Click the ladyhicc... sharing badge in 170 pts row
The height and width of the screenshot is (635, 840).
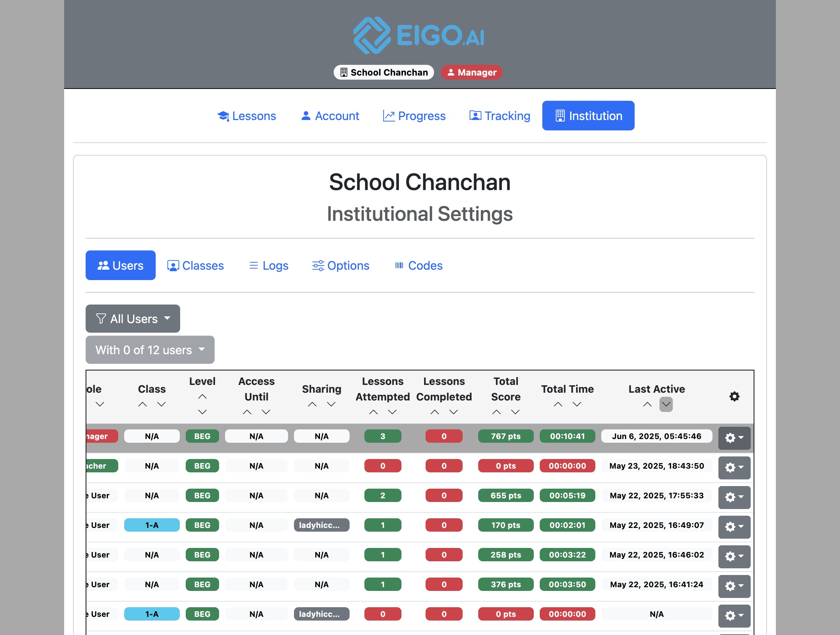322,525
